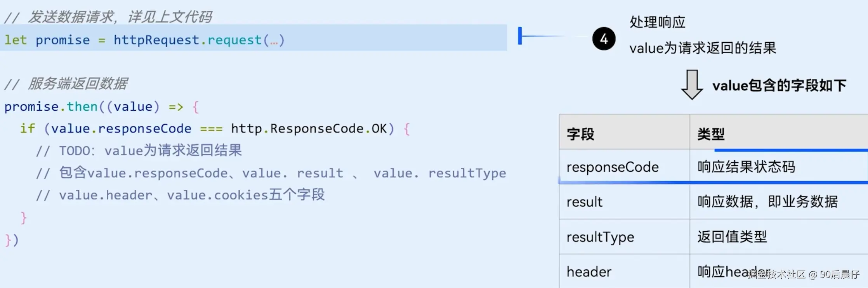Click the '返回值类型' description cell

[732, 237]
